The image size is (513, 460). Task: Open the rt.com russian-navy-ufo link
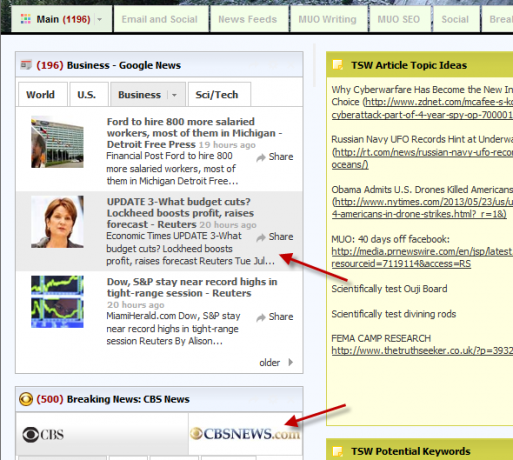[422, 159]
